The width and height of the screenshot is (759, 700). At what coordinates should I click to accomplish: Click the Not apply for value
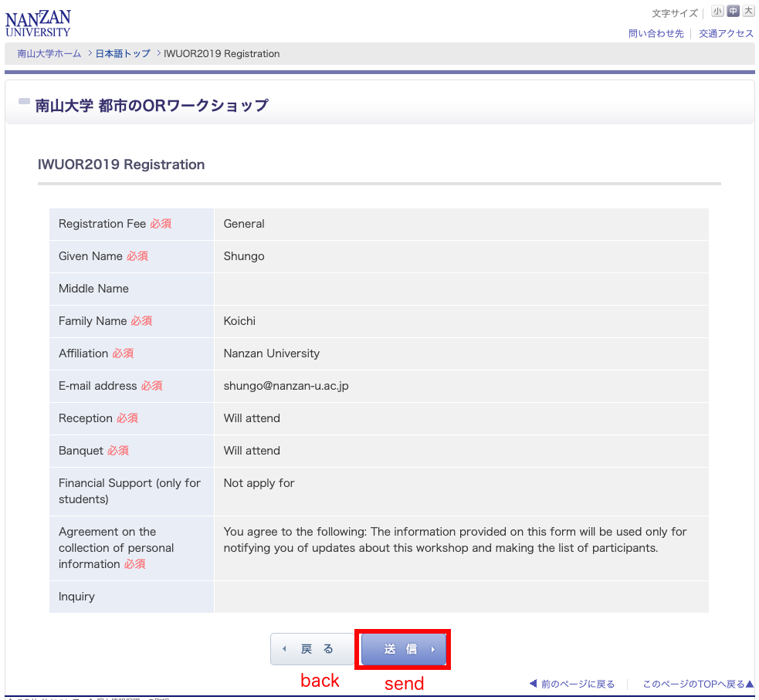259,483
